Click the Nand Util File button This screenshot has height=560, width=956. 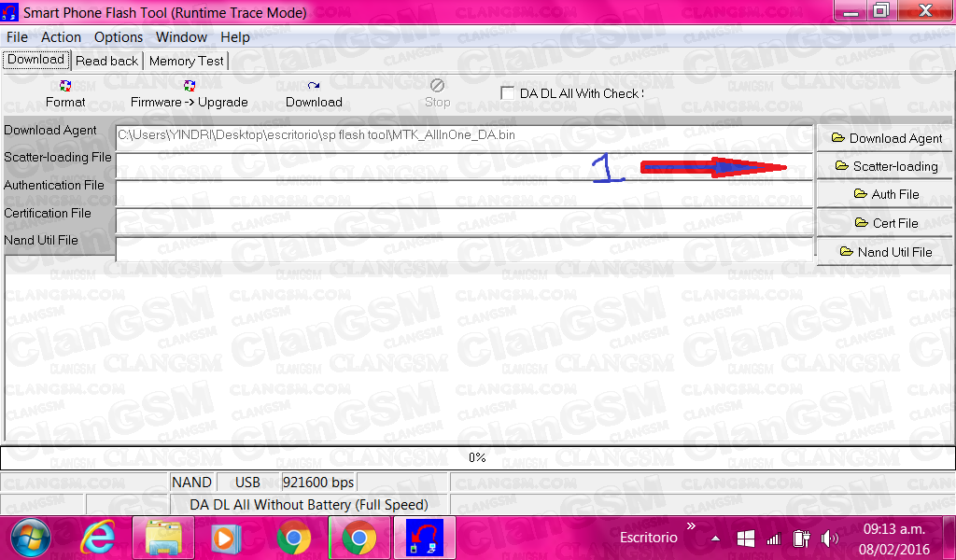886,252
